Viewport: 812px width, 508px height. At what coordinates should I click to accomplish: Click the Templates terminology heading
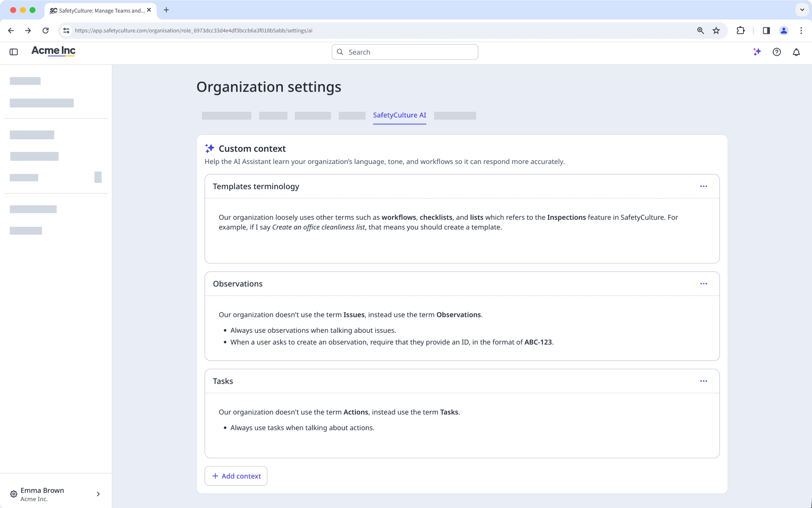[256, 186]
